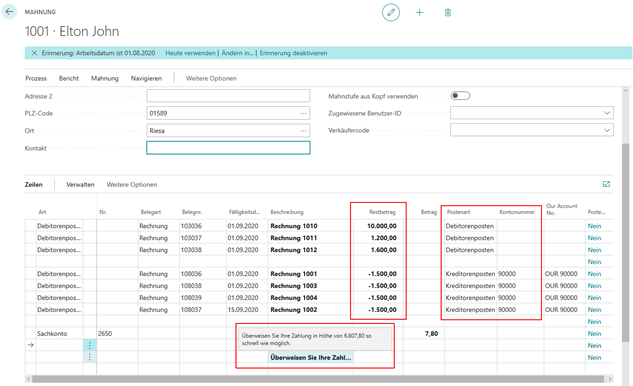Screen dimensions: 633x386
Task: Open the Ort lookup ellipsis
Action: click(304, 131)
